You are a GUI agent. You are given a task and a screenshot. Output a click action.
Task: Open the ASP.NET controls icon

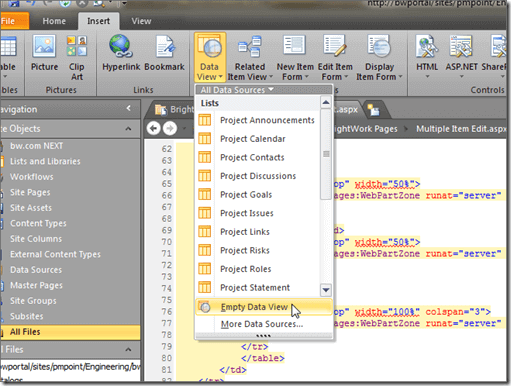(461, 46)
